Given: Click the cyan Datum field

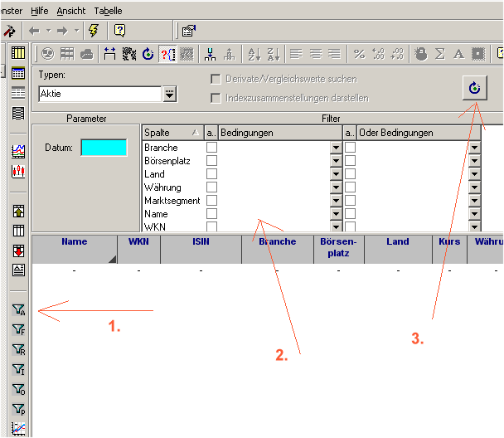Looking at the screenshot, I should [104, 148].
